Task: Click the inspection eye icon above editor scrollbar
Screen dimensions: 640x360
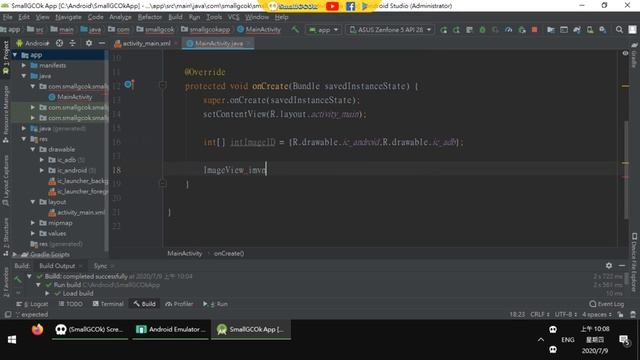Action: tap(625, 53)
